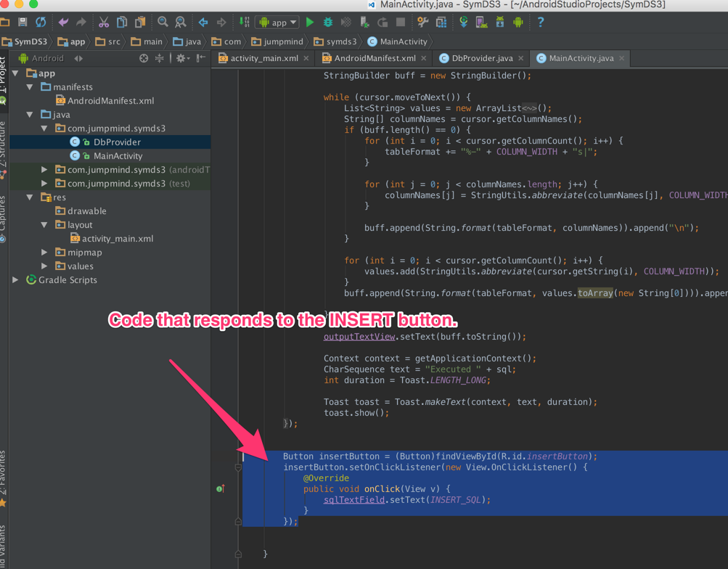Open the AVD Manager icon
The image size is (728, 569).
(481, 22)
